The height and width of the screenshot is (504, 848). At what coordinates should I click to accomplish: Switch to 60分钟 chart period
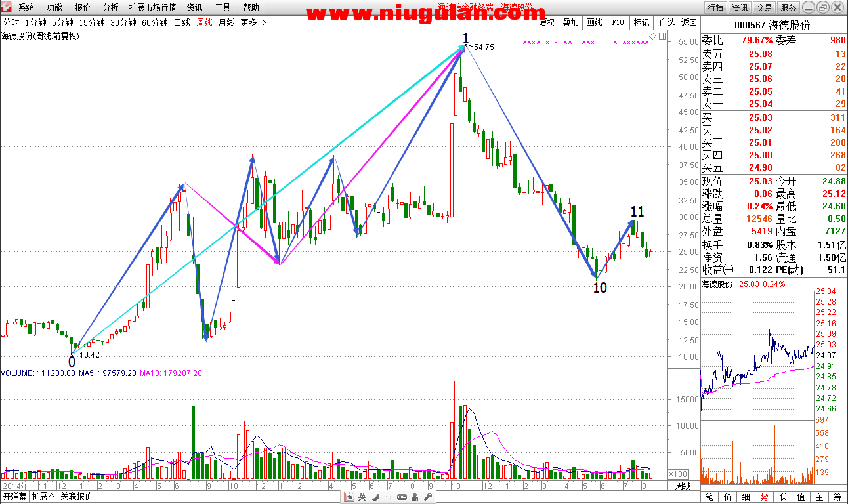[155, 22]
